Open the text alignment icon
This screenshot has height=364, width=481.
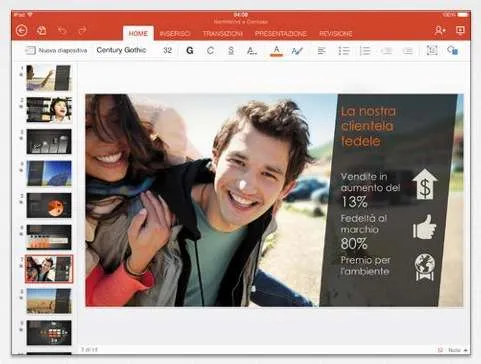tap(321, 51)
